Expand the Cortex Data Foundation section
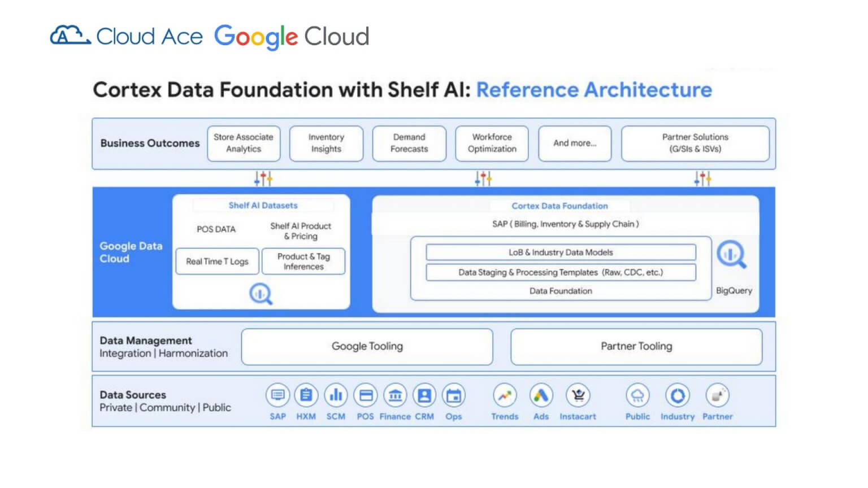 coord(559,206)
